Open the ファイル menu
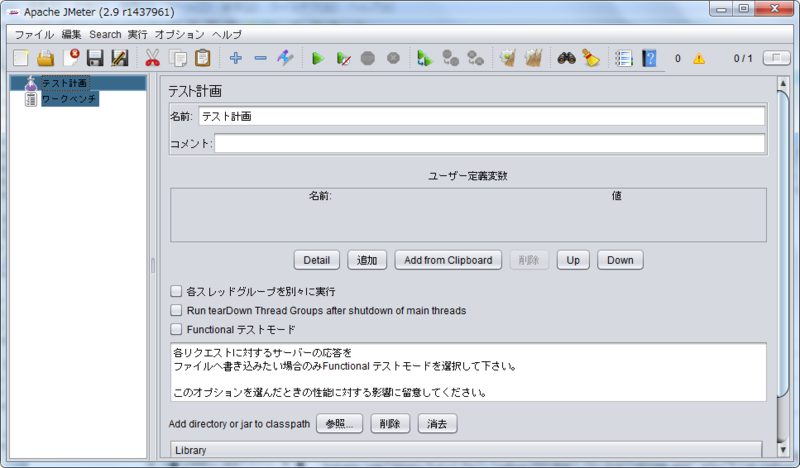Viewport: 800px width, 468px height. (34, 34)
